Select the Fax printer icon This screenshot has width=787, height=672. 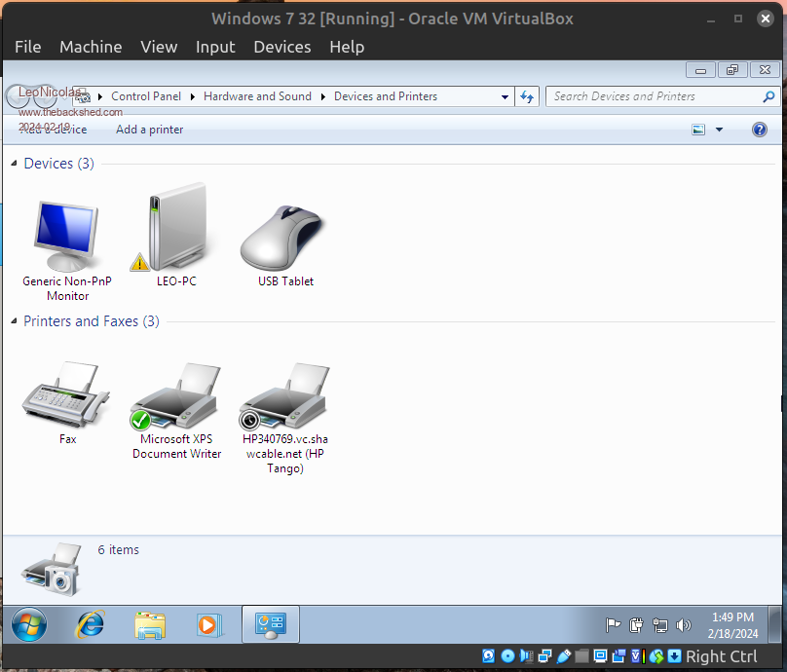click(67, 395)
